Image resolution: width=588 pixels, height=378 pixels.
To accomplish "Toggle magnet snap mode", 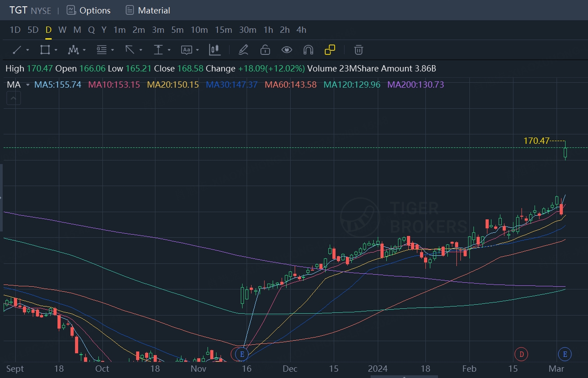I will [308, 49].
